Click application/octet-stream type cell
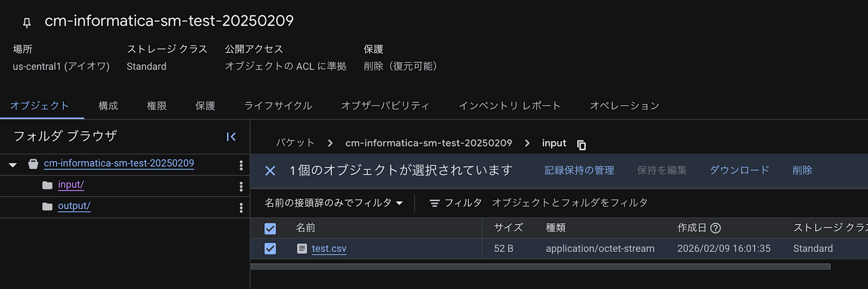Viewport: 868px width, 289px height. 600,249
